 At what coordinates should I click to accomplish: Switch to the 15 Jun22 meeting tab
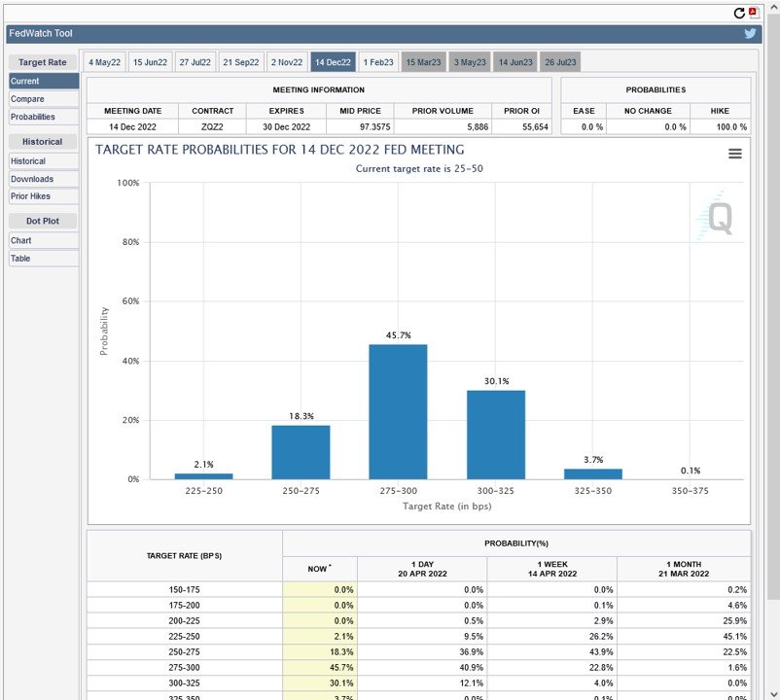click(x=150, y=62)
